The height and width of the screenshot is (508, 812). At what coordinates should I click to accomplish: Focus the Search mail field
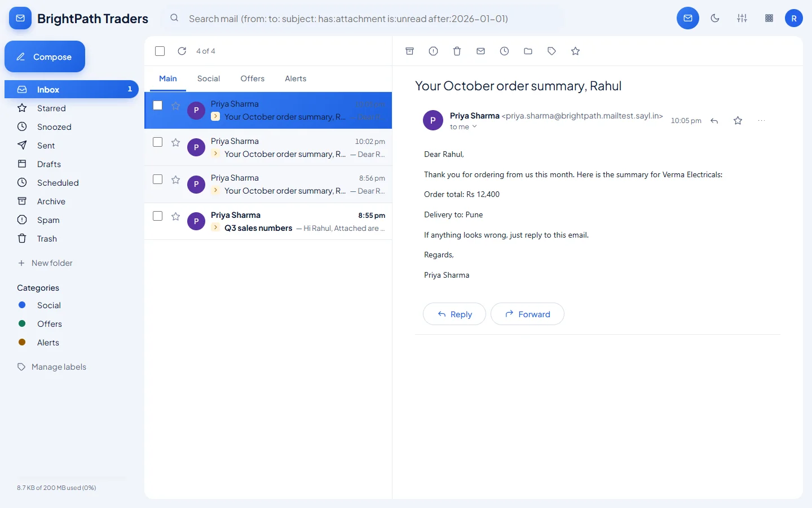pos(364,18)
